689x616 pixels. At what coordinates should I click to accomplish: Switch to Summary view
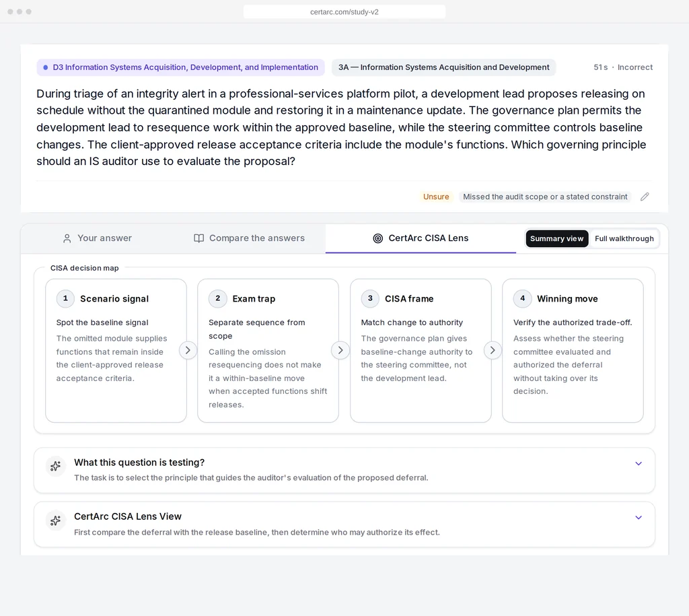pos(556,239)
